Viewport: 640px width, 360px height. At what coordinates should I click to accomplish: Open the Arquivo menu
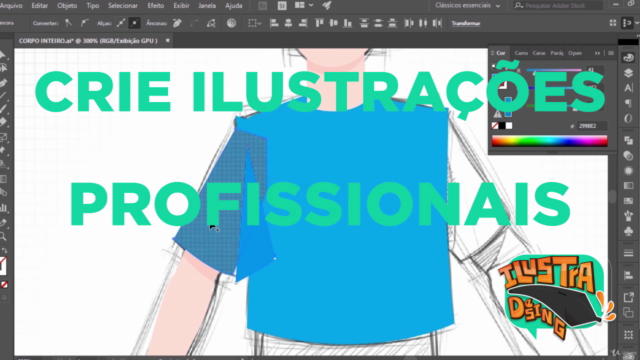[11, 6]
